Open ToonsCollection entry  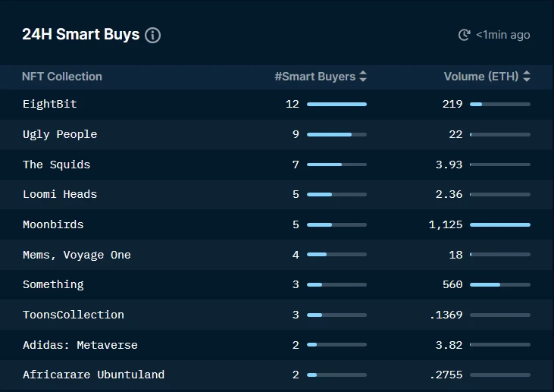pyautogui.click(x=74, y=315)
